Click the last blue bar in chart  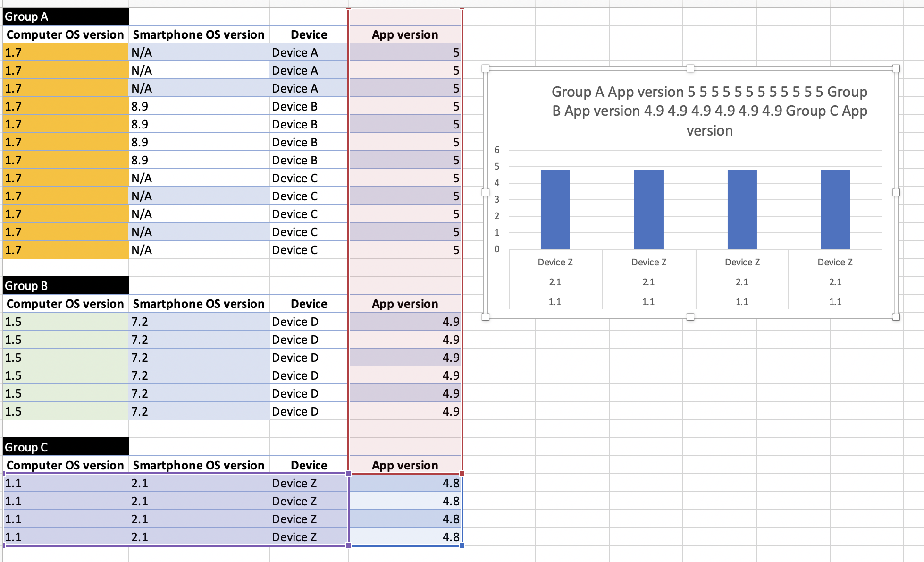(835, 209)
